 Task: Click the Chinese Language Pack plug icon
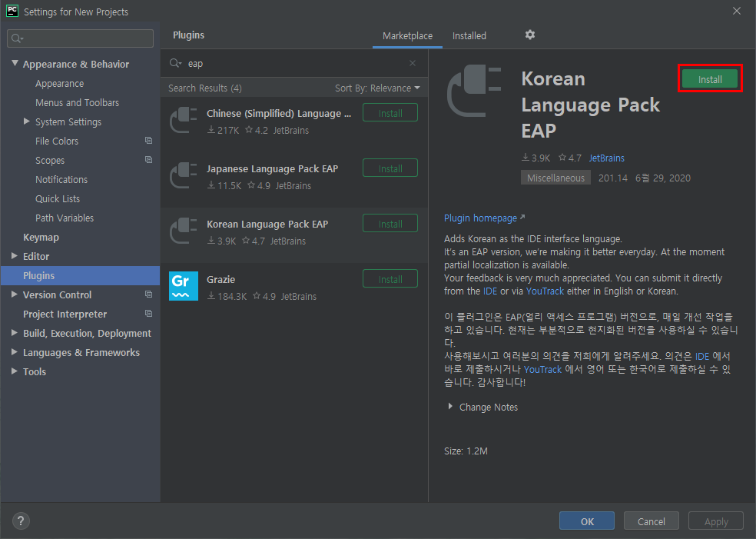[184, 120]
